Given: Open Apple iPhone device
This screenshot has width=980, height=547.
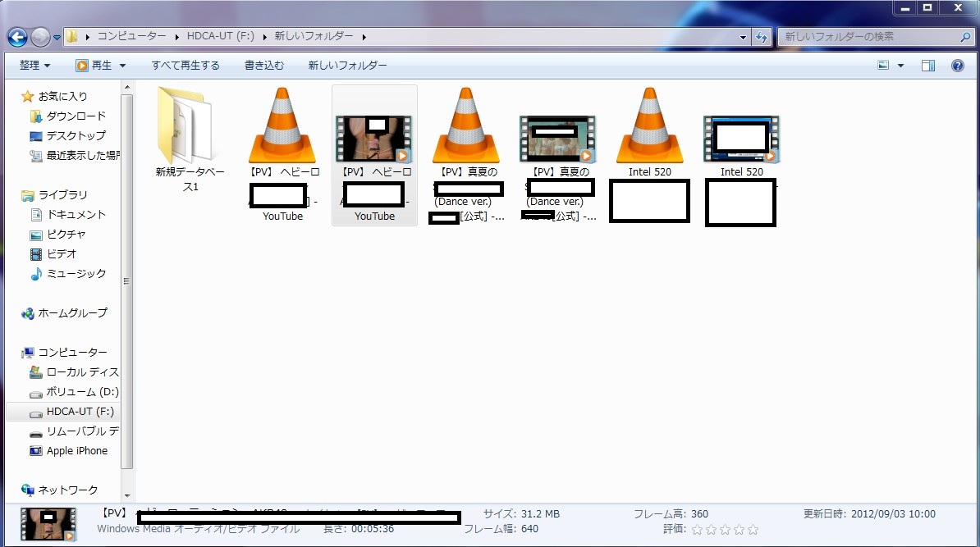Looking at the screenshot, I should (77, 451).
